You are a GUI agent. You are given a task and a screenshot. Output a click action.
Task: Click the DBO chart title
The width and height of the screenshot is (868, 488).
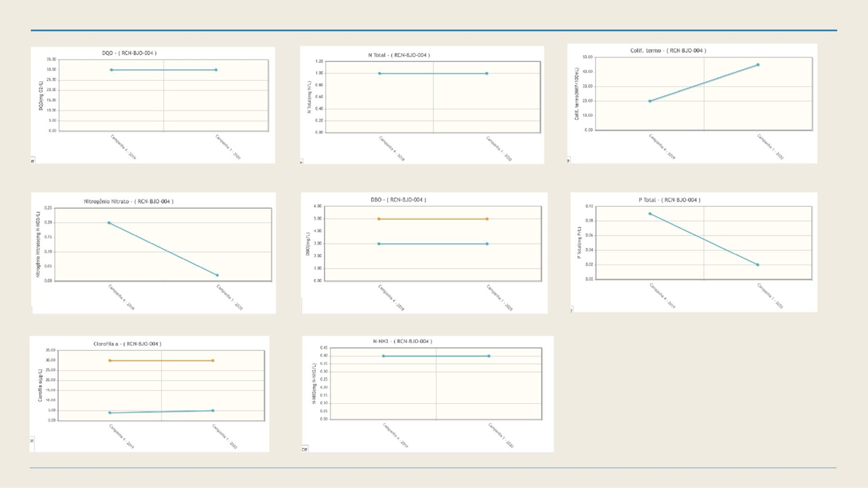point(398,200)
